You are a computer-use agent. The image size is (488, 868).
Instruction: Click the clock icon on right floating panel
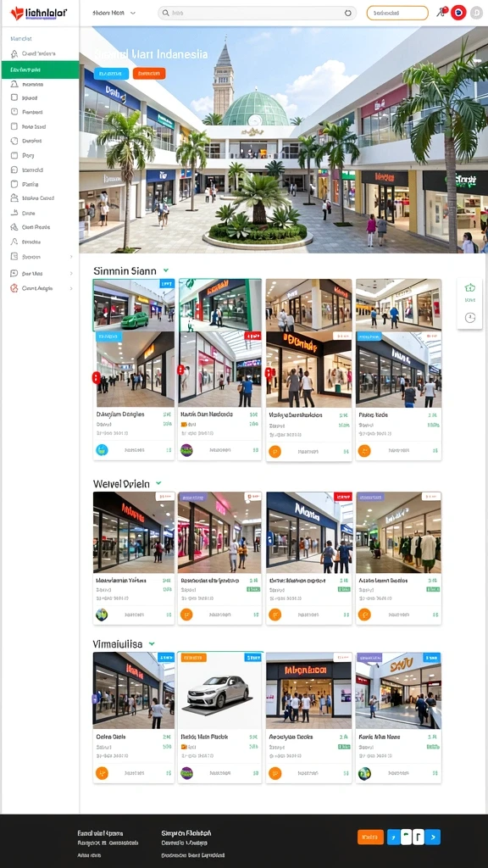tap(470, 317)
